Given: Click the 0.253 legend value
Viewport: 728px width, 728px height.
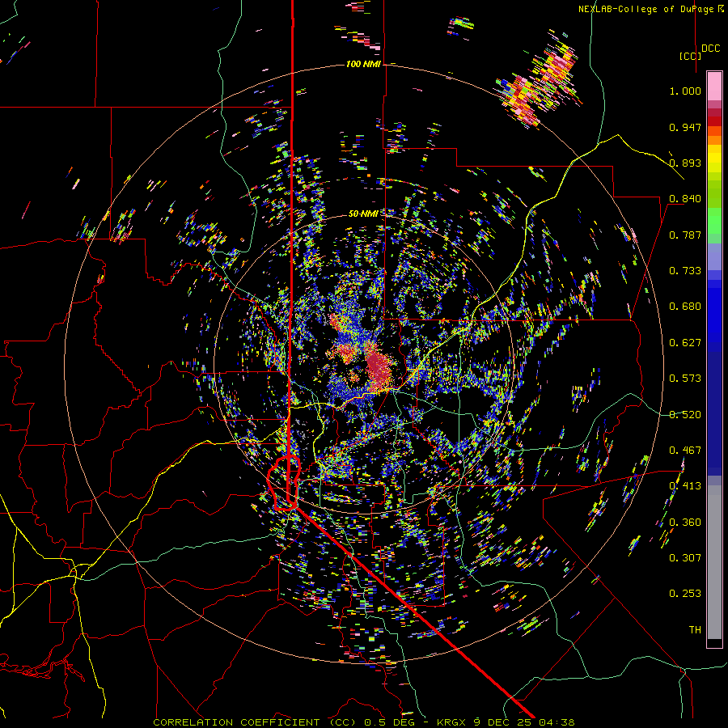Looking at the screenshot, I should click(x=685, y=594).
